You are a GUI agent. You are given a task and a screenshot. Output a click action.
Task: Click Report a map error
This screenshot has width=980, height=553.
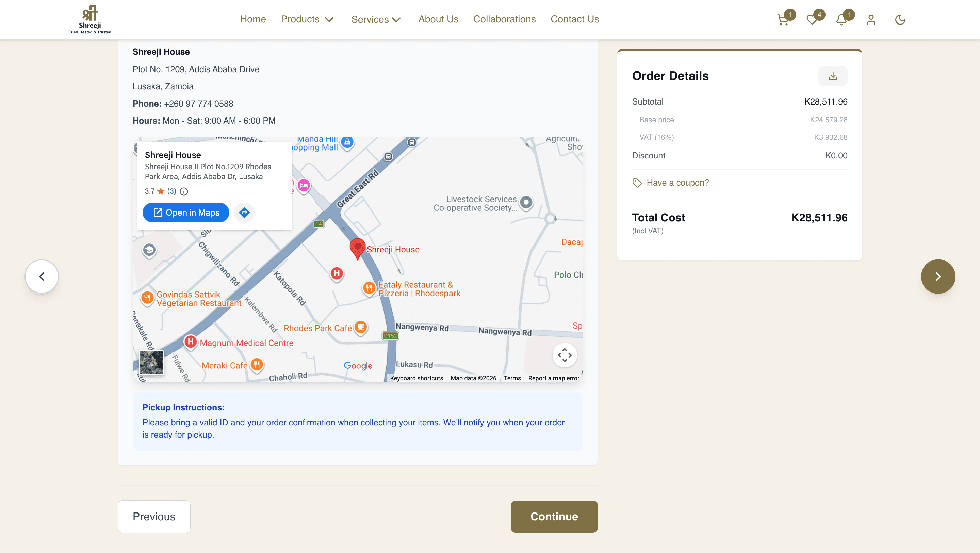coord(554,378)
